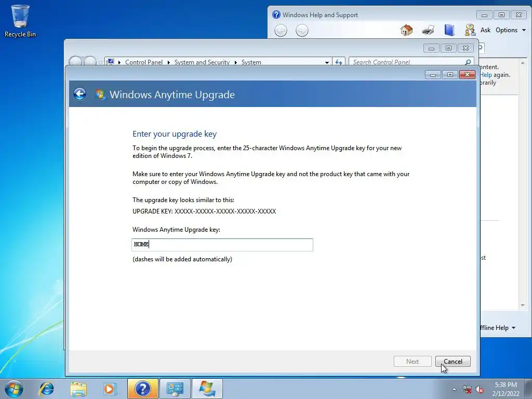Go back in Windows Help and Support
Viewport: 532px width, 399px height.
[x=281, y=31]
